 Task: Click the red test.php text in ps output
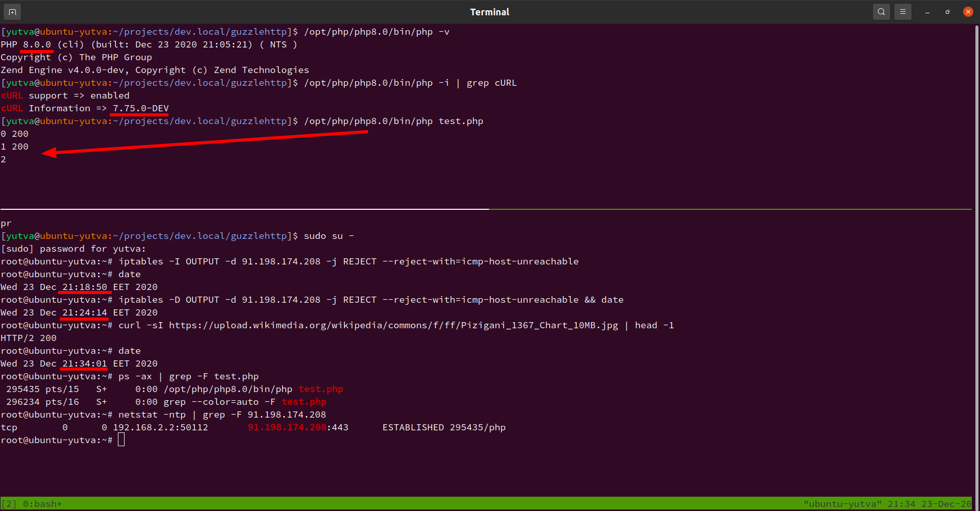321,388
